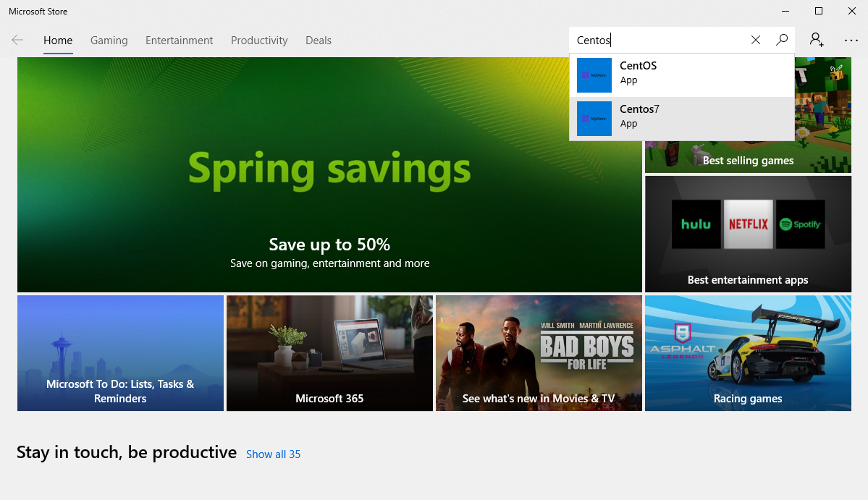Go to the Deals tab
The image size is (868, 500).
click(x=319, y=41)
